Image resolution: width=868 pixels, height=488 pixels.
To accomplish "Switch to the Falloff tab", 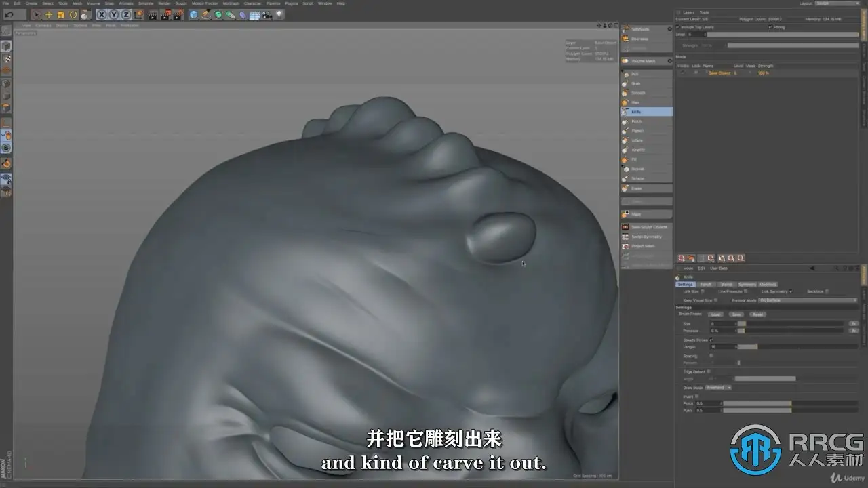I will click(x=706, y=285).
